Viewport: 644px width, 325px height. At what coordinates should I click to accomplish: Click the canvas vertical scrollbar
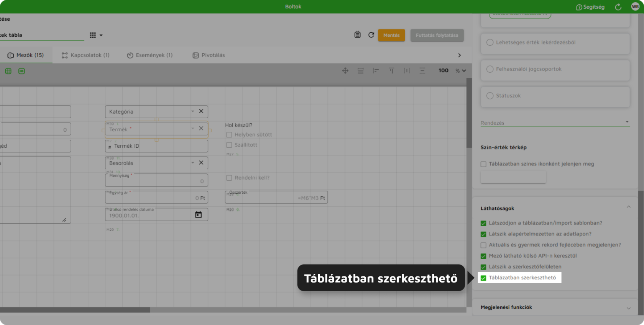[469, 113]
